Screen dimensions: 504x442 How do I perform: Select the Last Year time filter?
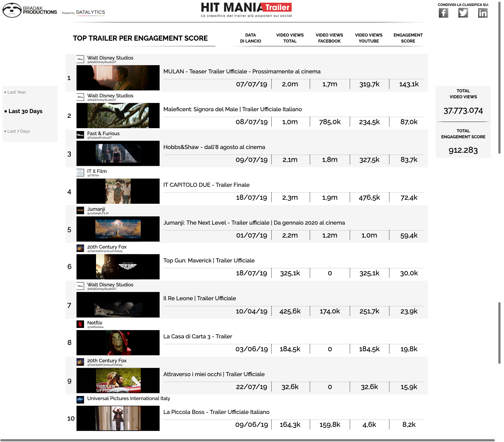pos(16,92)
